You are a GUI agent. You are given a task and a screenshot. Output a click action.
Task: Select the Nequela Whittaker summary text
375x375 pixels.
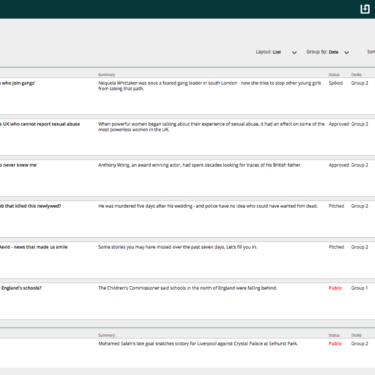[x=210, y=86]
